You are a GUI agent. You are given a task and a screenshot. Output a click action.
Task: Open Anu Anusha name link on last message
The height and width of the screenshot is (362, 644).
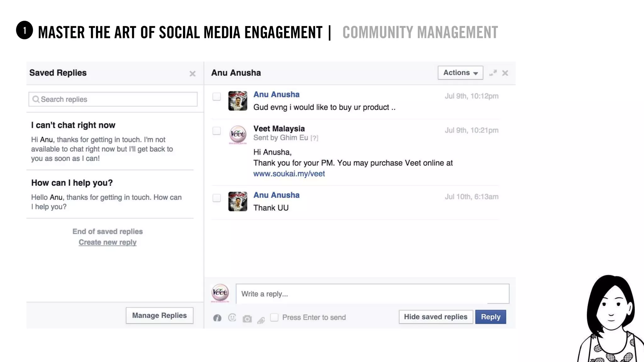276,195
